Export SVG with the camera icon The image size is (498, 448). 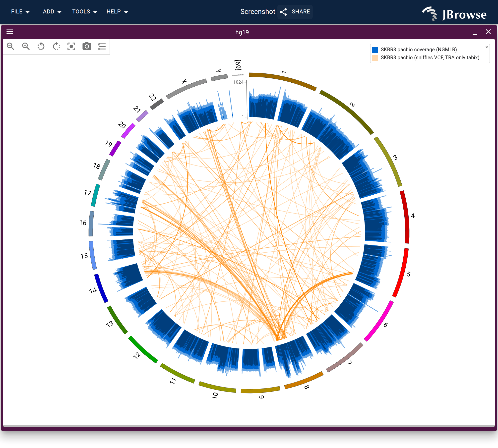pos(87,46)
